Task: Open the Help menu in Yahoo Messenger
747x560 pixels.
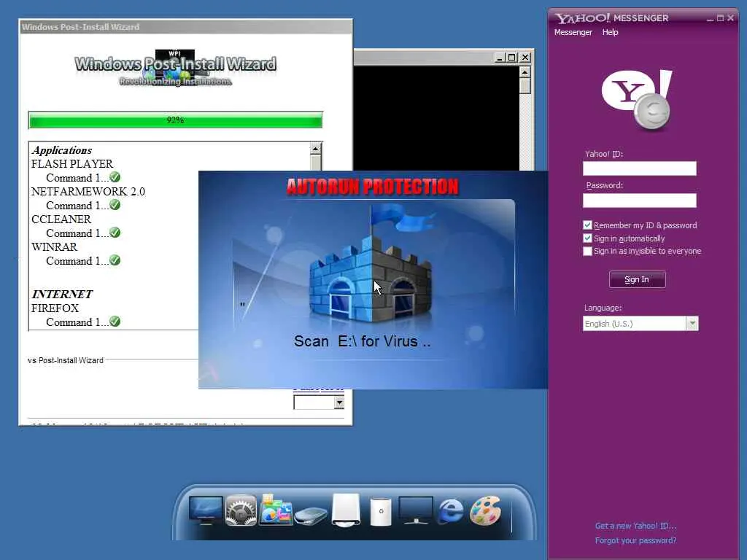Action: (610, 32)
